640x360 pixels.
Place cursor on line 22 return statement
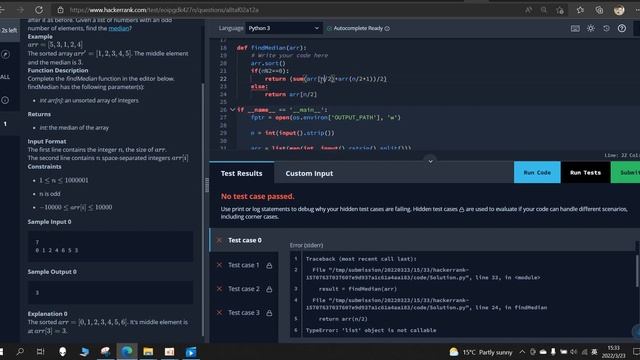click(326, 79)
